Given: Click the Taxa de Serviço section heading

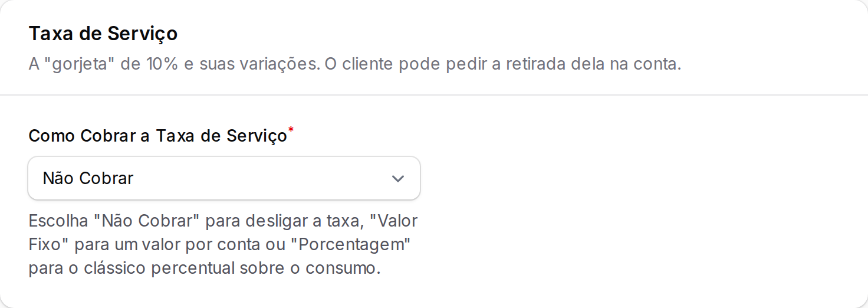Looking at the screenshot, I should coord(103,34).
